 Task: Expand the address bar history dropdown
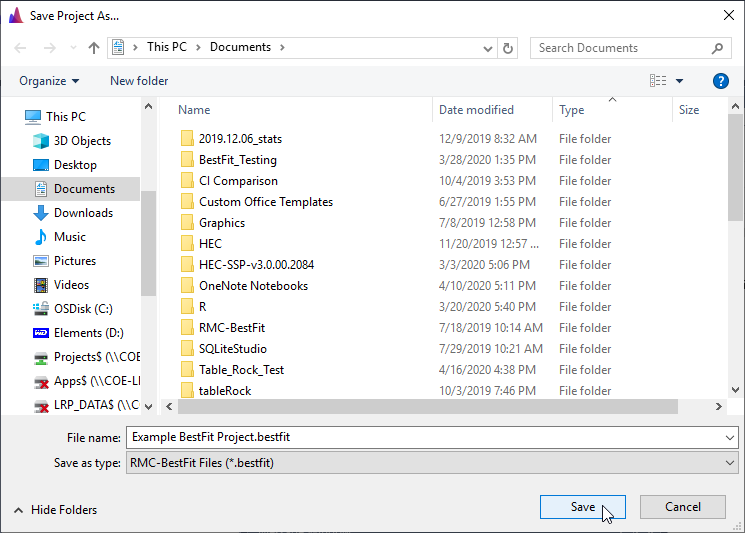click(487, 48)
